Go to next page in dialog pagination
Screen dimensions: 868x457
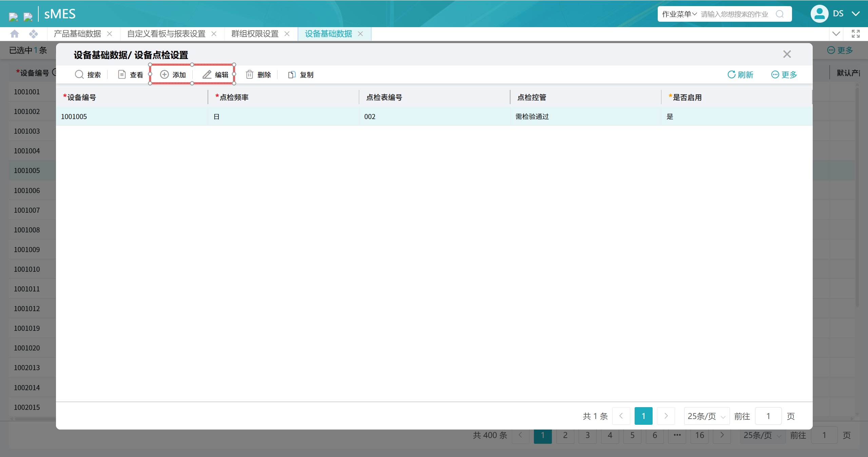(x=666, y=416)
